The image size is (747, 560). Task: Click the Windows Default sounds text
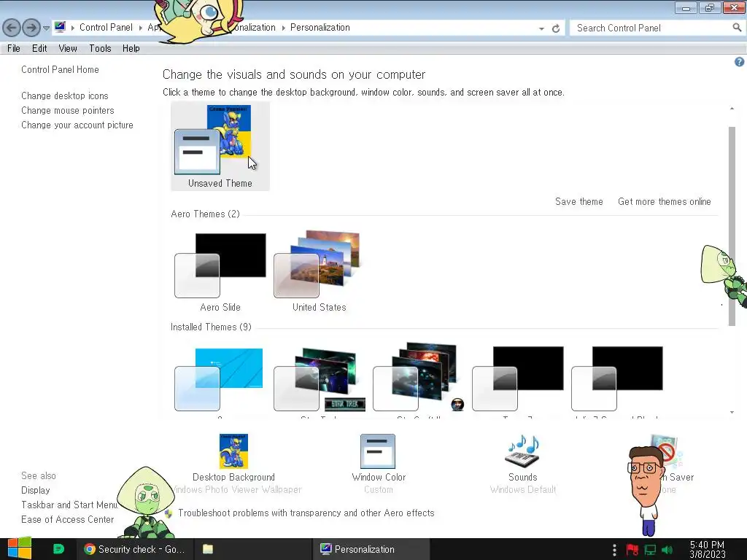coord(522,489)
